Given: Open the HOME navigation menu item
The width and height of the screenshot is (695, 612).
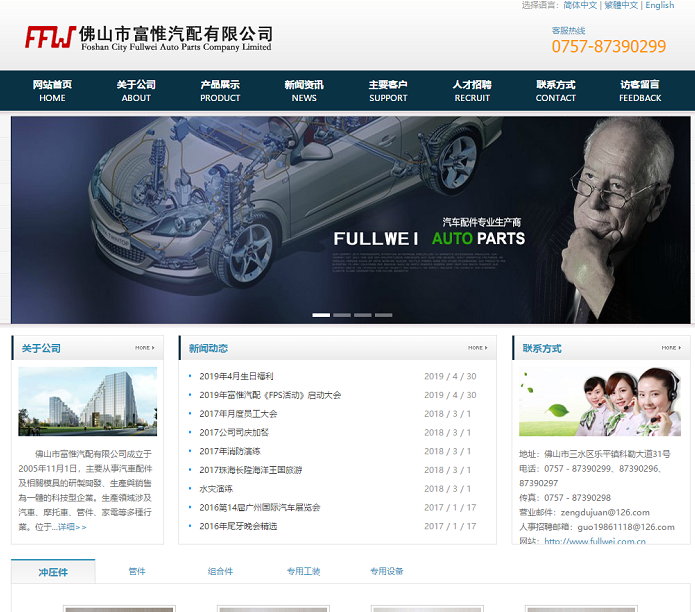Looking at the screenshot, I should pos(52,91).
